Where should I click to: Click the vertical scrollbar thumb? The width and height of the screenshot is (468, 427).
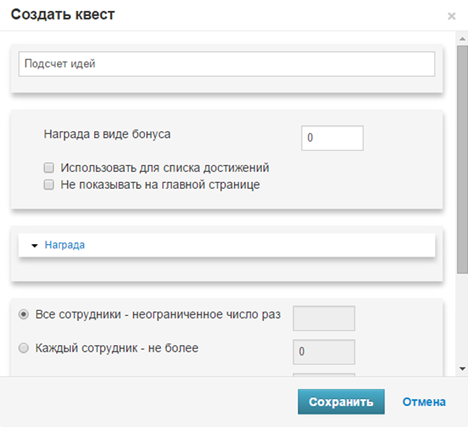click(x=462, y=159)
